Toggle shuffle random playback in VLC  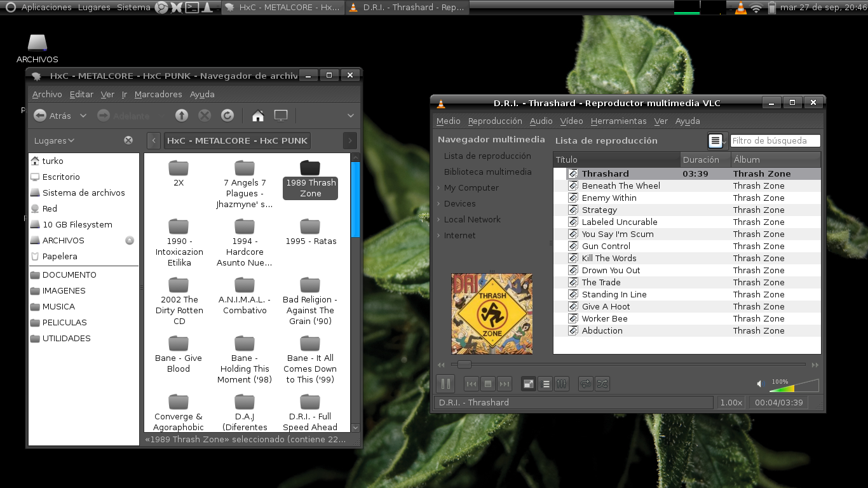602,384
